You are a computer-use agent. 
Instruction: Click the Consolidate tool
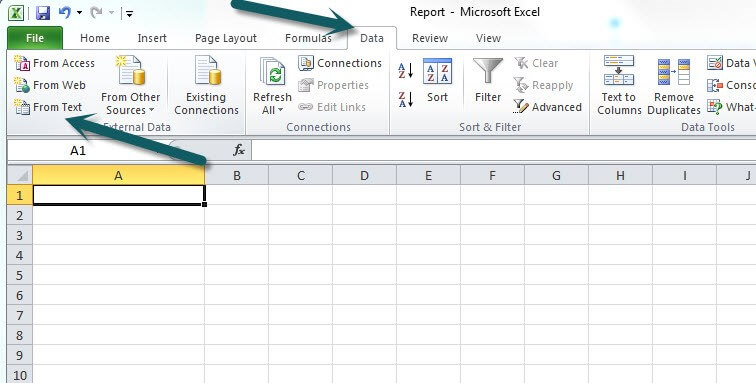point(731,85)
